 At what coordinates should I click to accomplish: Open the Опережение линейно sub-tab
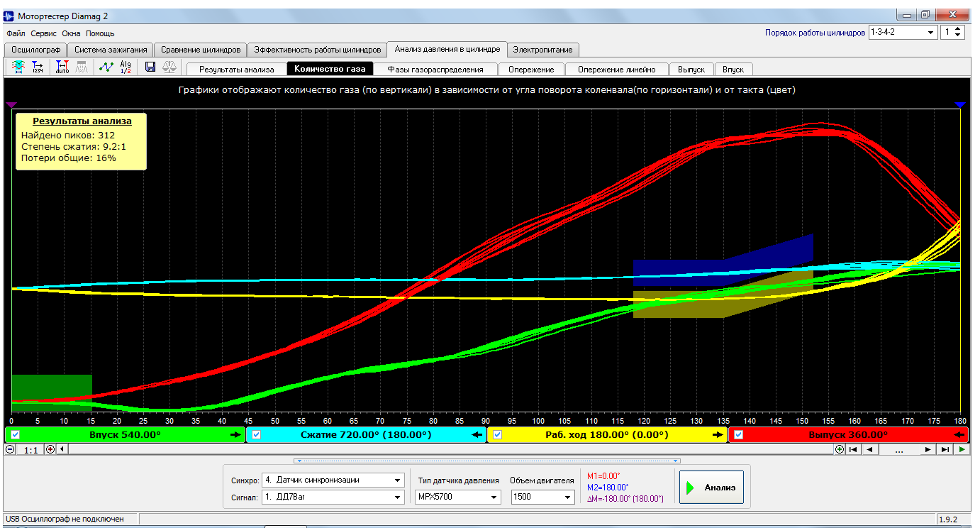tap(617, 70)
